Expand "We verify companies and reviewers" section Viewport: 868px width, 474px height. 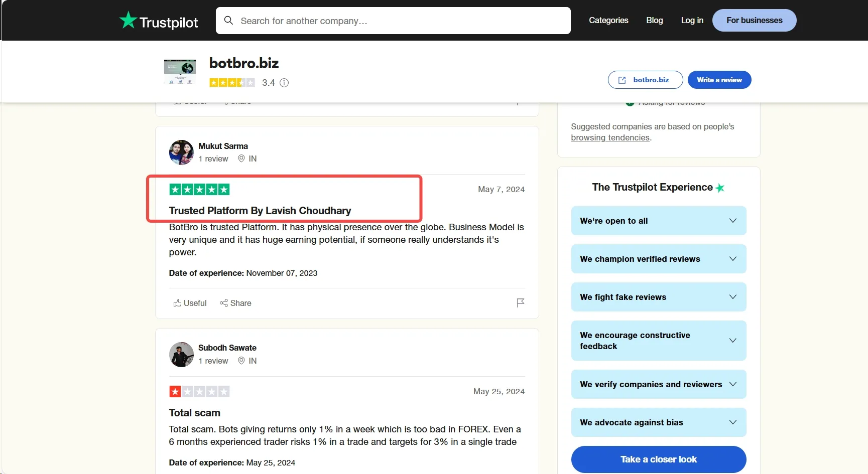pos(659,384)
